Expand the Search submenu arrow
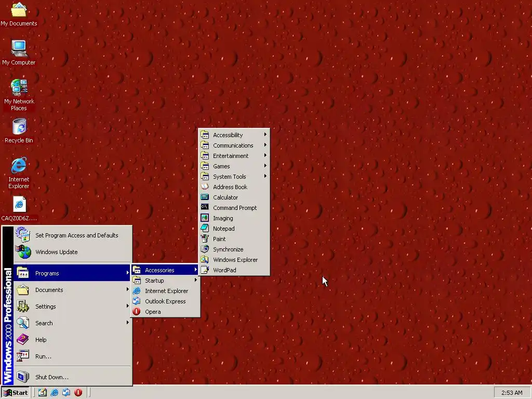This screenshot has width=532, height=399. point(128,323)
